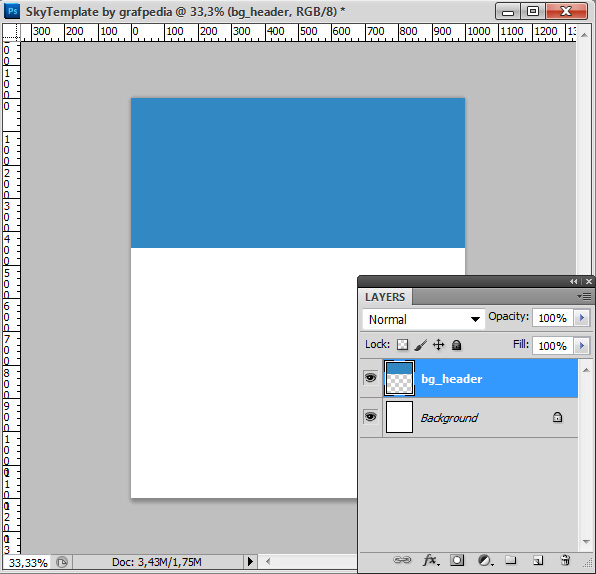Click the blue header area on canvas
The height and width of the screenshot is (574, 596).
(298, 173)
